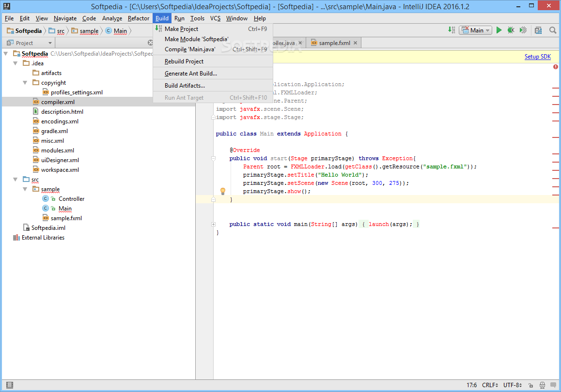Click the Make Project toolbar icon
This screenshot has width=561, height=392.
click(452, 30)
